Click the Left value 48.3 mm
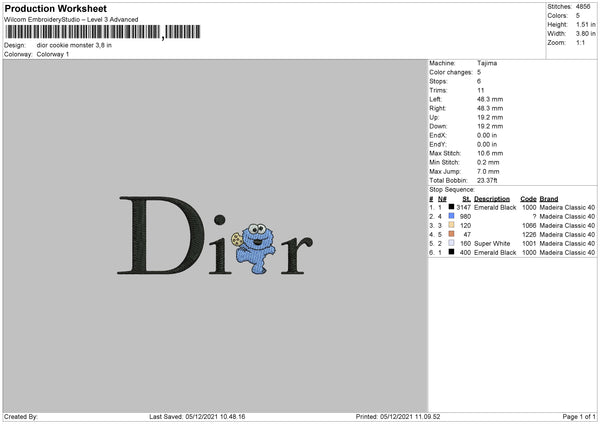The height and width of the screenshot is (424, 600). click(x=490, y=99)
